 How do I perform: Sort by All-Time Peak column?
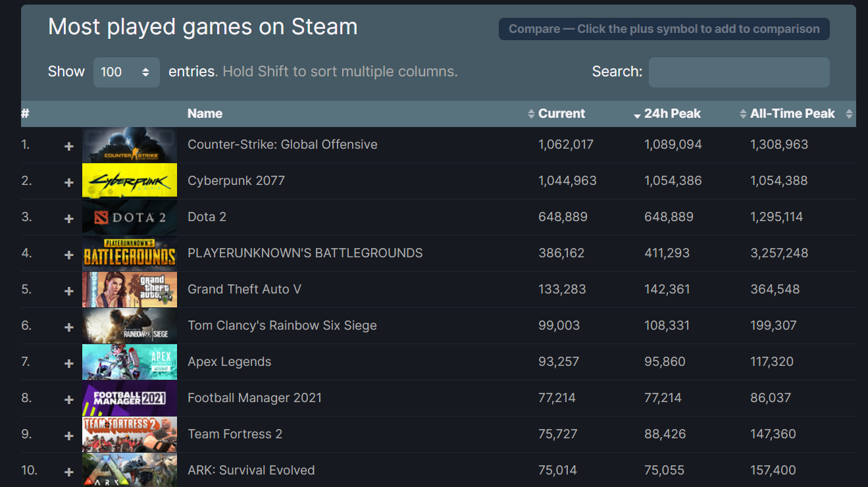(x=792, y=113)
